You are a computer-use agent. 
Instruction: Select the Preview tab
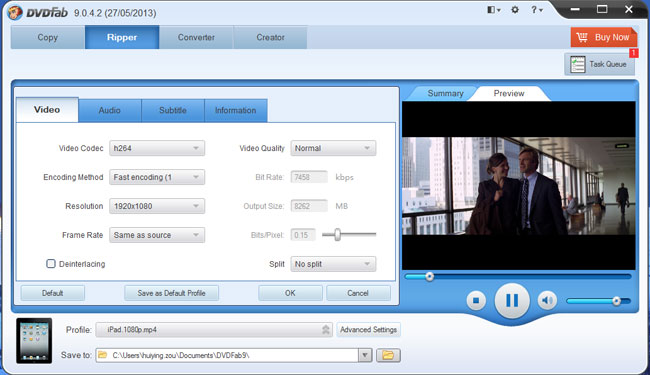point(509,93)
